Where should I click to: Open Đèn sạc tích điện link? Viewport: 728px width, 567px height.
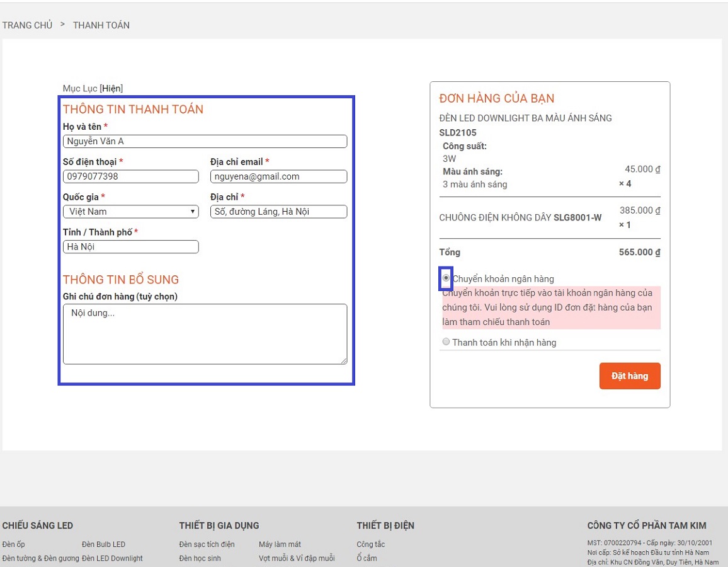point(207,544)
